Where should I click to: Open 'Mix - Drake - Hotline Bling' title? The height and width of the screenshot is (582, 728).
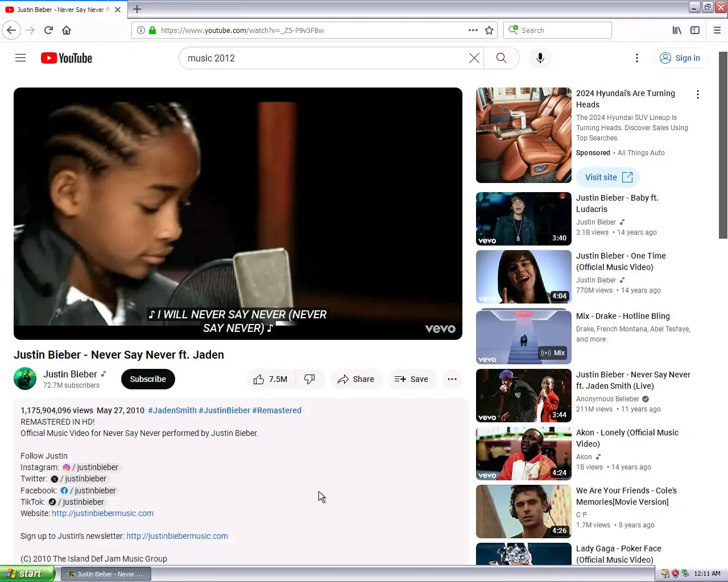[623, 316]
